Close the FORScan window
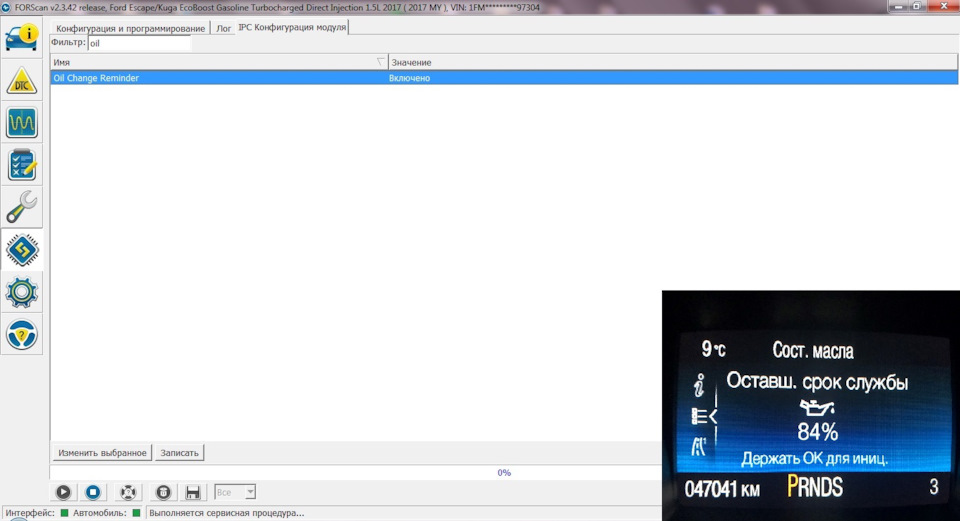Viewport: 960px width, 521px height. (x=943, y=6)
